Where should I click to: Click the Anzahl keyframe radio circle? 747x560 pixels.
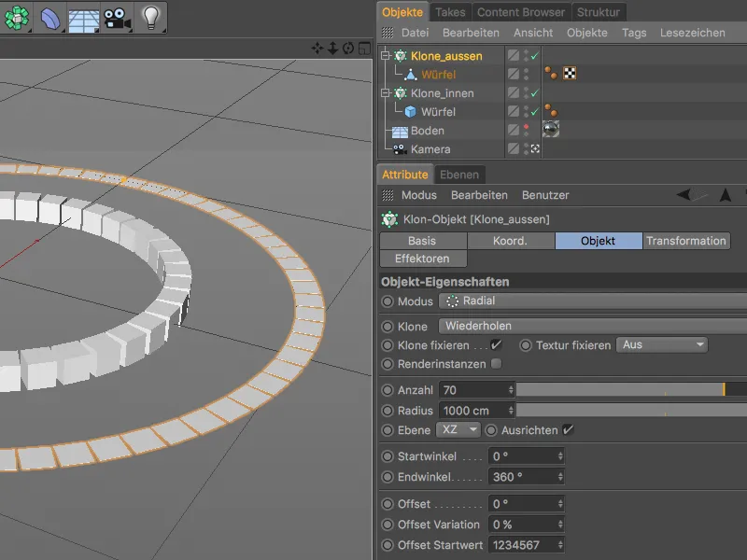pyautogui.click(x=388, y=390)
